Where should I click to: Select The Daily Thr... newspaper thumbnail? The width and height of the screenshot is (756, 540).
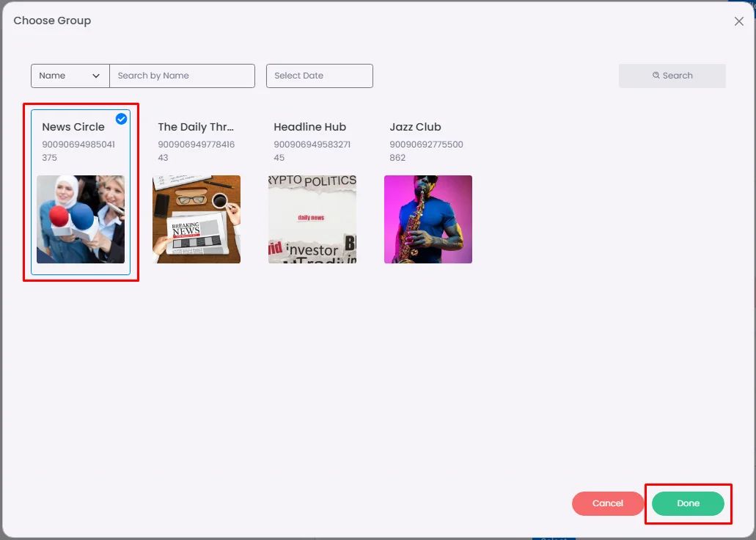pos(197,219)
